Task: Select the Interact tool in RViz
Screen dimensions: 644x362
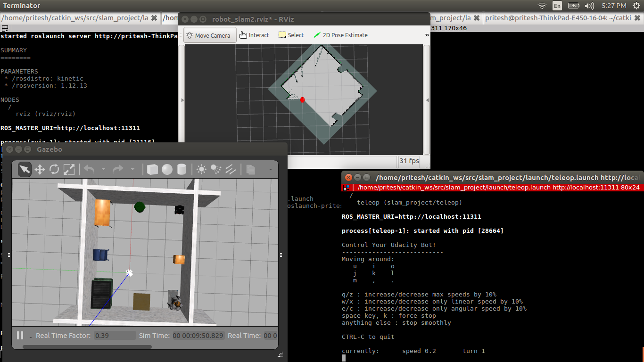Action: click(x=254, y=35)
